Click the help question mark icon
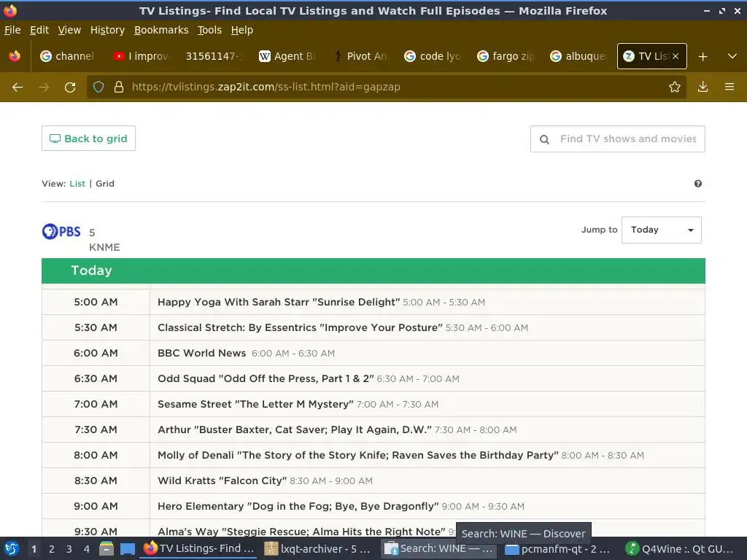 [698, 184]
